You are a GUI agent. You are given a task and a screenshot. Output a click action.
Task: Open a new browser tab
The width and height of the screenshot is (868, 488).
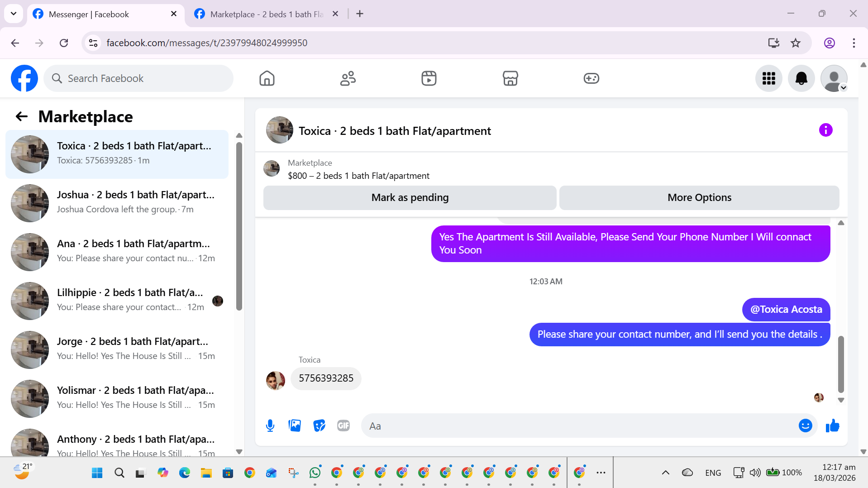360,14
